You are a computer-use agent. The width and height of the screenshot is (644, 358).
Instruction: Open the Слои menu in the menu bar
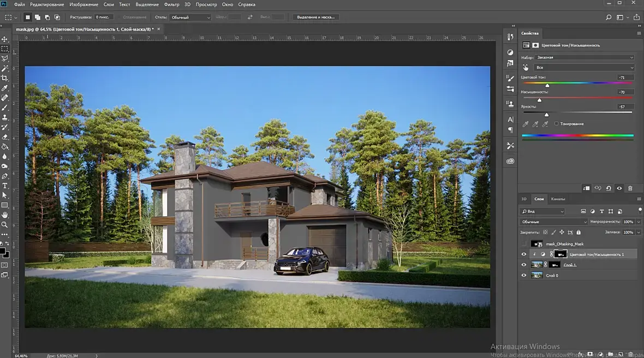point(109,4)
